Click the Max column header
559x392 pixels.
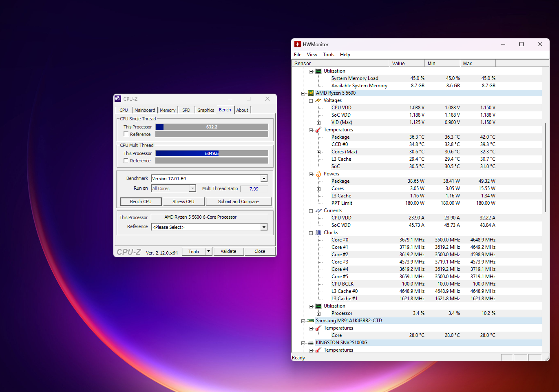(x=478, y=63)
